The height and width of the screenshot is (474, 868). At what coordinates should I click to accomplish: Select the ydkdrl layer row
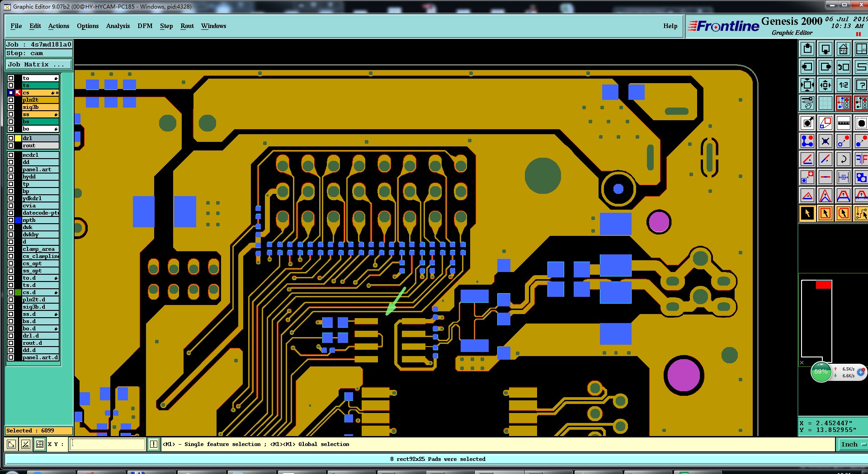[41, 198]
